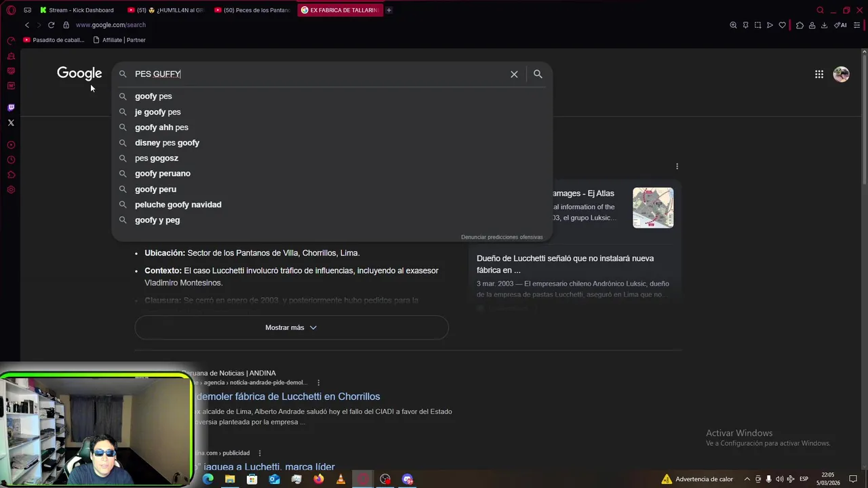Submit search with magnifier button

coord(538,74)
